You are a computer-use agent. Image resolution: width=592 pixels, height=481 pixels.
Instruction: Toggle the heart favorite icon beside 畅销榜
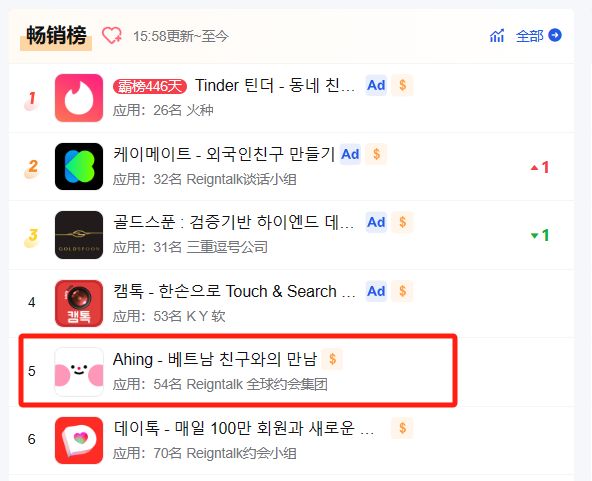(x=112, y=36)
